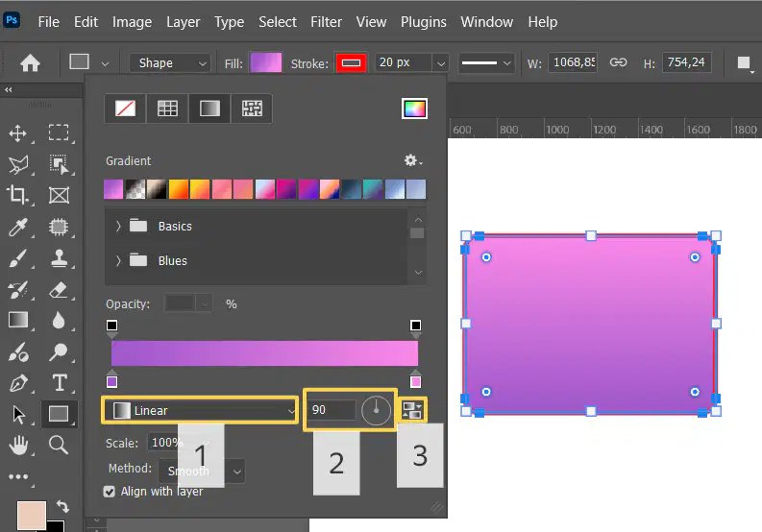Select the Hand tool
This screenshot has width=762, height=532.
tap(18, 445)
